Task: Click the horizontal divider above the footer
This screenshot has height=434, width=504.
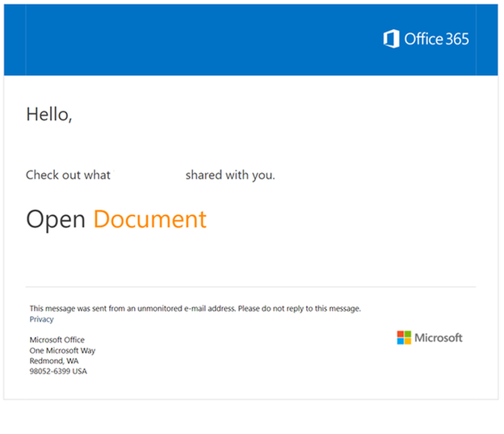Action: [x=250, y=287]
